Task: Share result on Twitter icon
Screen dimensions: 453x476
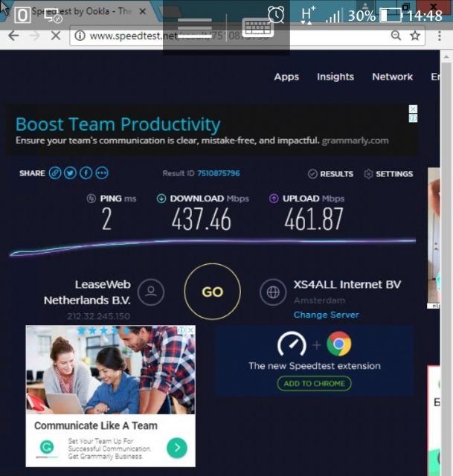Action: coord(71,173)
